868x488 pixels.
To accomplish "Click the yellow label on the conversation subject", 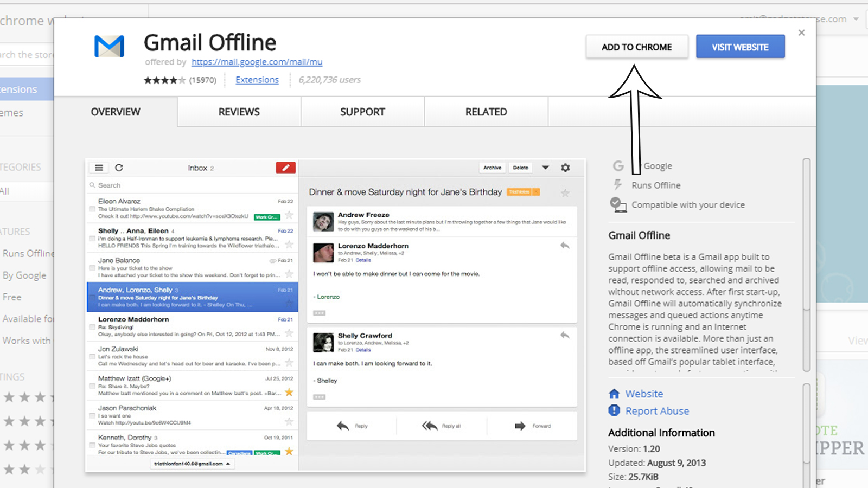I will pyautogui.click(x=523, y=192).
